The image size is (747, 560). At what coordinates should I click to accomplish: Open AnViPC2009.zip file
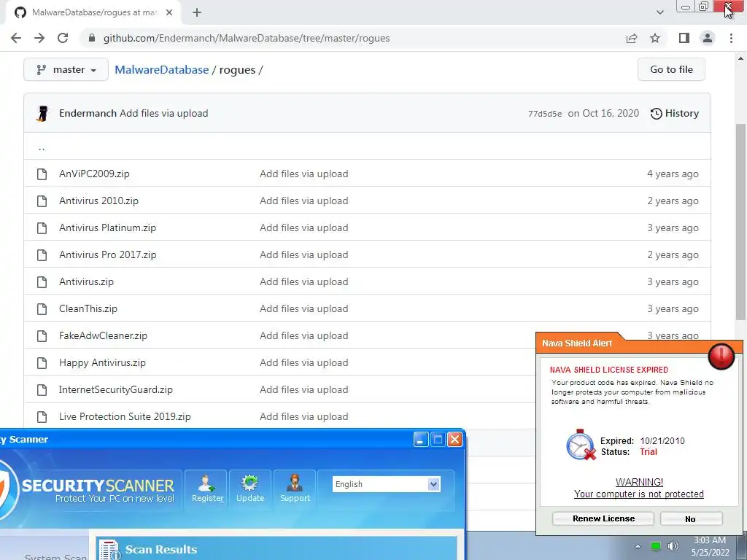point(94,174)
